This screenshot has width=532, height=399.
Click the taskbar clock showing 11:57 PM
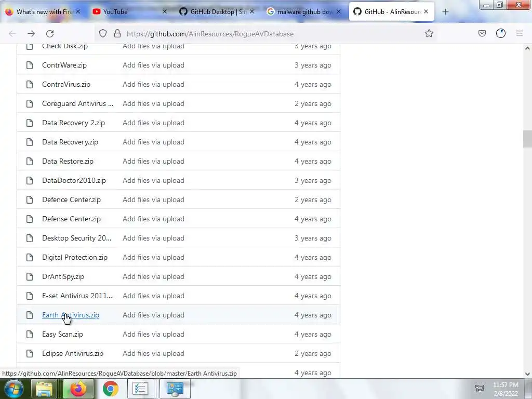pos(506,389)
